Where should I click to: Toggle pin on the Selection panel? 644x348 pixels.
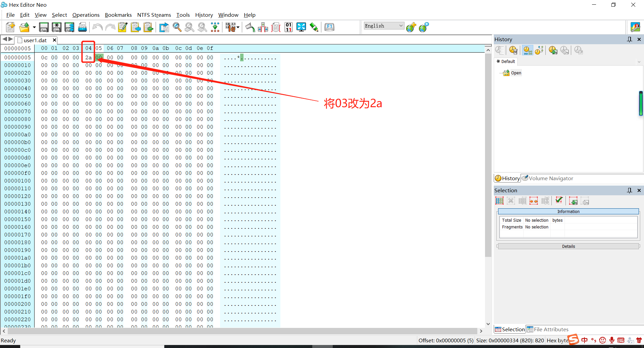630,191
